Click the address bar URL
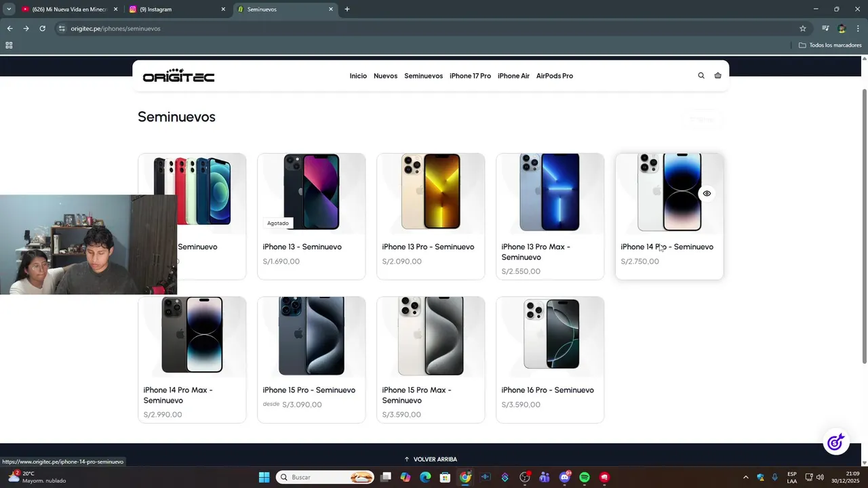This screenshot has width=868, height=488. point(115,28)
